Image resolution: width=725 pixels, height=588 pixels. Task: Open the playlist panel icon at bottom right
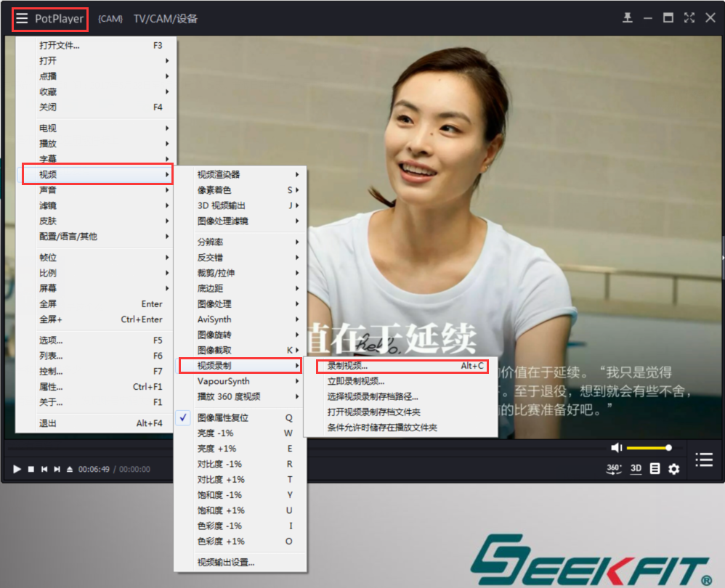[x=702, y=460]
